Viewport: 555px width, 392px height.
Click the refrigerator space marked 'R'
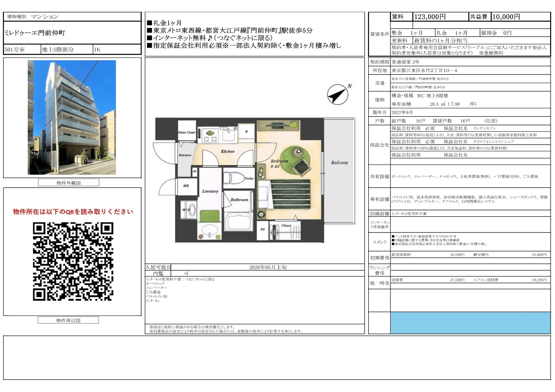pyautogui.click(x=246, y=132)
